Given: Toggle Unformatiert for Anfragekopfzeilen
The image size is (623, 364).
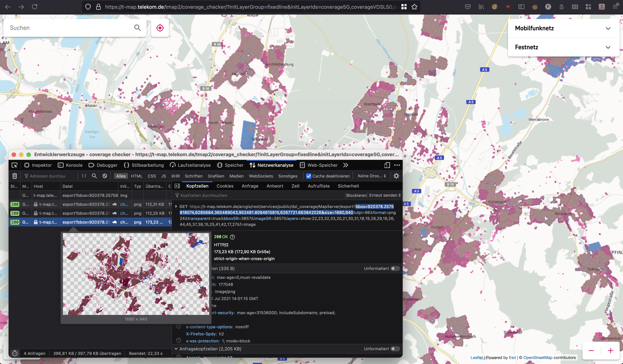Looking at the screenshot, I should pyautogui.click(x=395, y=349).
